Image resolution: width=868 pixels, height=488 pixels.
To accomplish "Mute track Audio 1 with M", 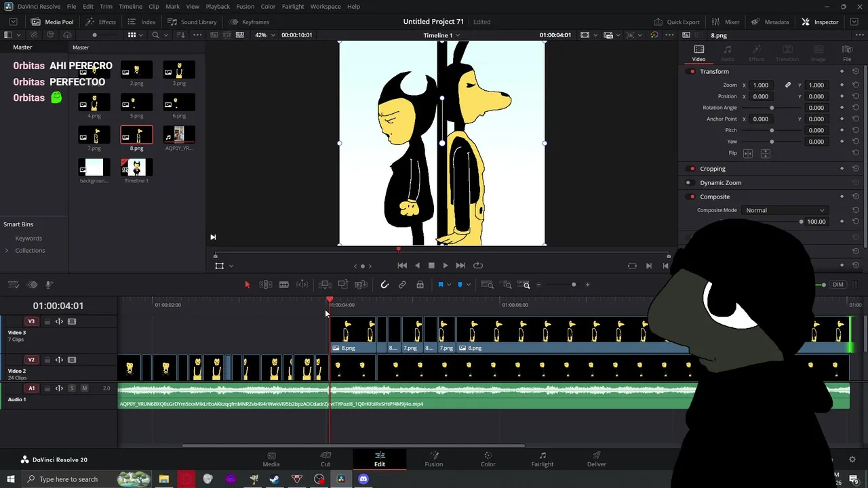I will [84, 388].
